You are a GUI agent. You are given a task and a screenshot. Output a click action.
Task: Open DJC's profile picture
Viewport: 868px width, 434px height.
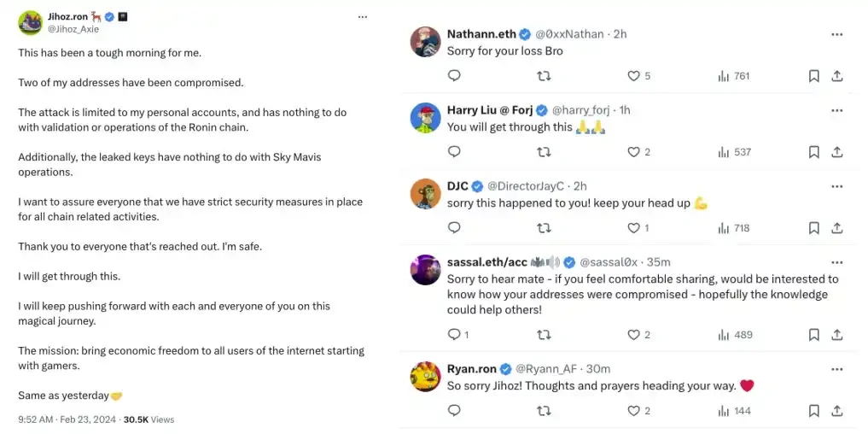click(425, 194)
